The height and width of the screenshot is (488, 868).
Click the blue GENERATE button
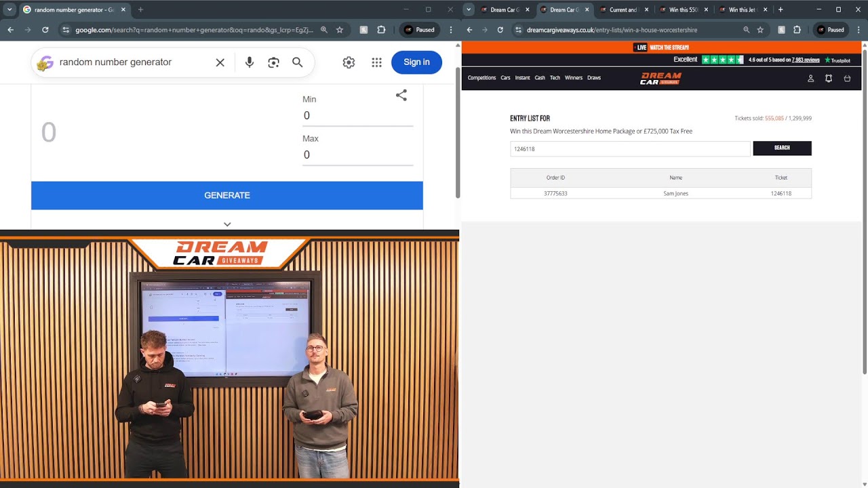(x=227, y=195)
